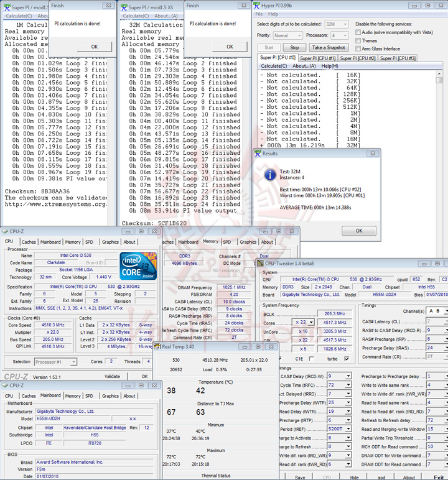Click the Hyper PI title bar icon

tap(256, 6)
